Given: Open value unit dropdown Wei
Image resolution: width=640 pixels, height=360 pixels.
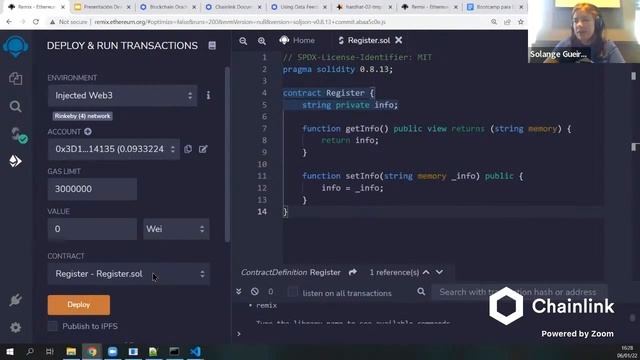Looking at the screenshot, I should [176, 229].
